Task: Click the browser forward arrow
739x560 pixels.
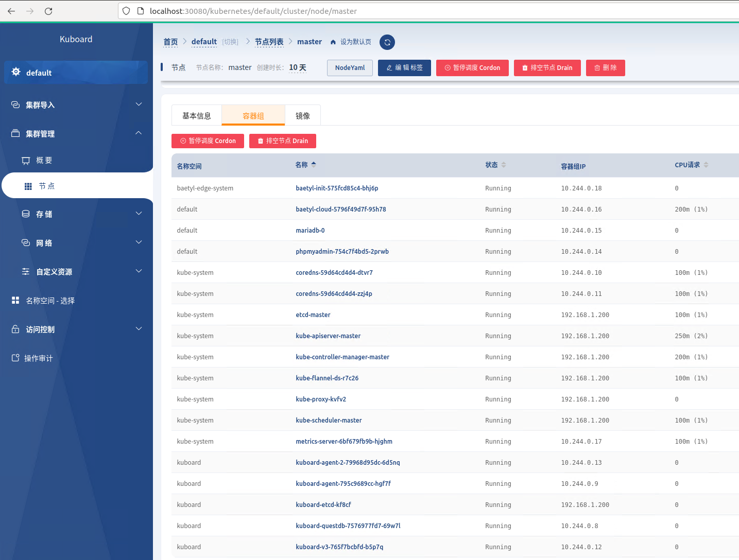Action: point(30,11)
